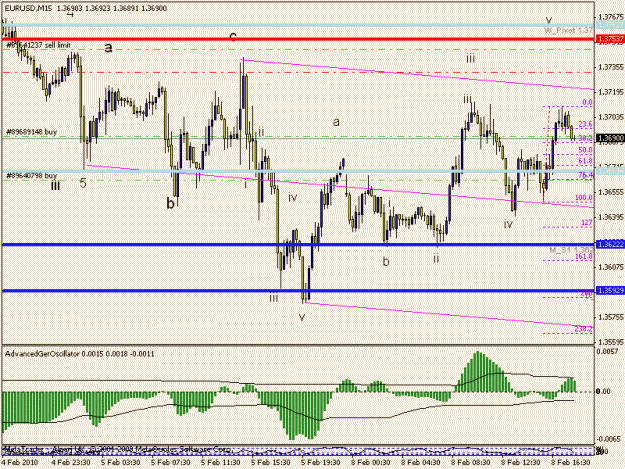Select the M_S1 1.362 label
This screenshot has height=469, width=625.
571,249
